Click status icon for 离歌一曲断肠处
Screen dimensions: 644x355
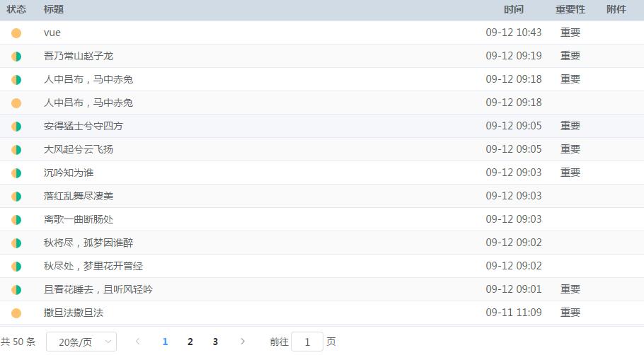tap(16, 220)
